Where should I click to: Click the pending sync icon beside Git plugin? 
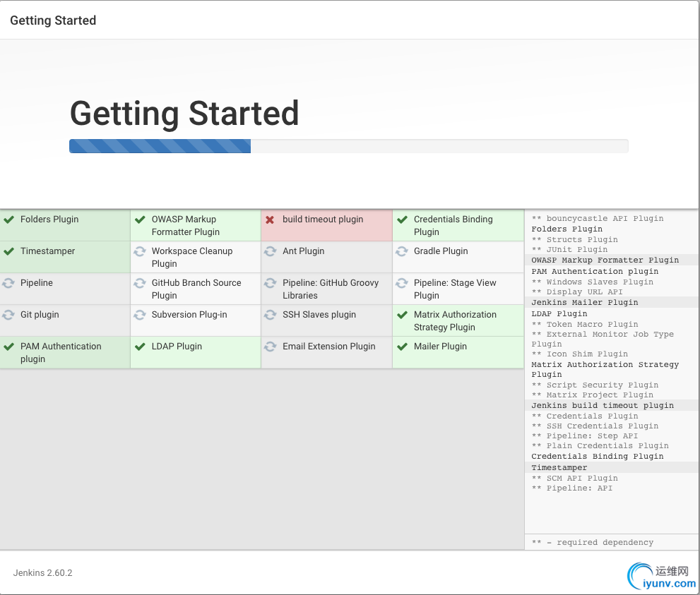click(x=8, y=315)
